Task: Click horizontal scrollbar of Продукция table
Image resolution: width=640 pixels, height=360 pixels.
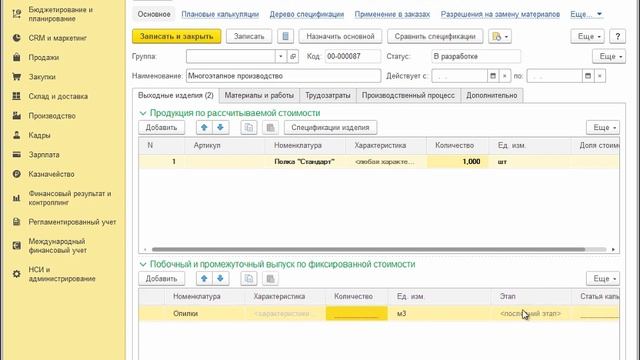Action: (x=369, y=249)
